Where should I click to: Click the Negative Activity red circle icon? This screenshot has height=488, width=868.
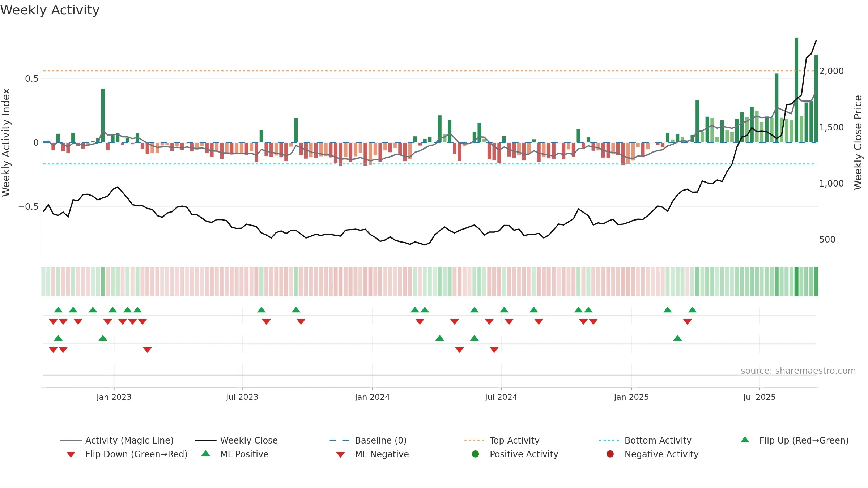(x=610, y=454)
